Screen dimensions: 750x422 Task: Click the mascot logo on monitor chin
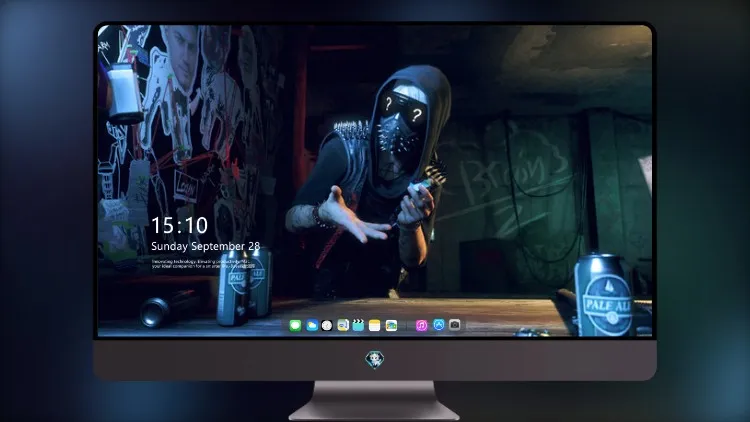(x=375, y=359)
